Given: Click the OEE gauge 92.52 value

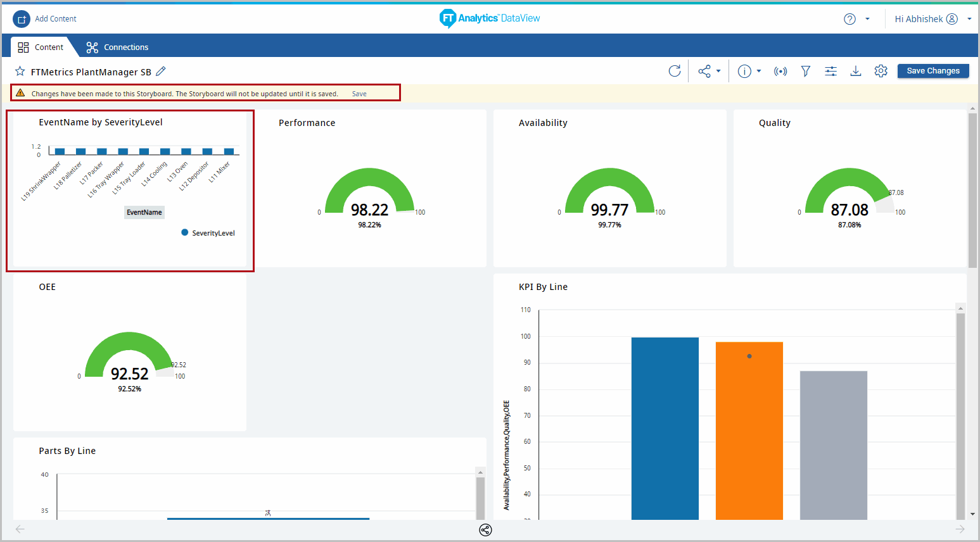Looking at the screenshot, I should (129, 374).
